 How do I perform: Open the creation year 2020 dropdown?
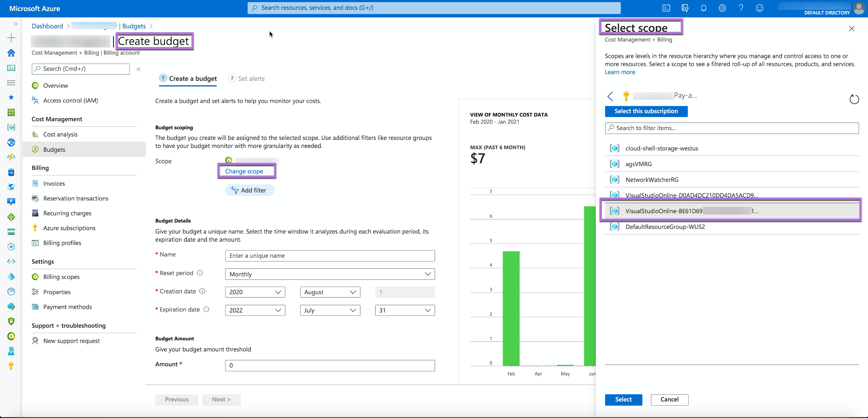coord(255,292)
